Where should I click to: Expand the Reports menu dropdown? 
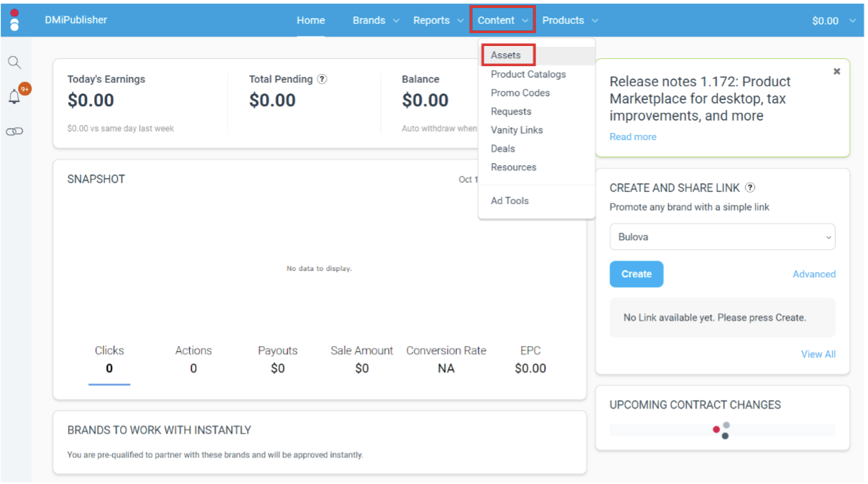point(438,20)
